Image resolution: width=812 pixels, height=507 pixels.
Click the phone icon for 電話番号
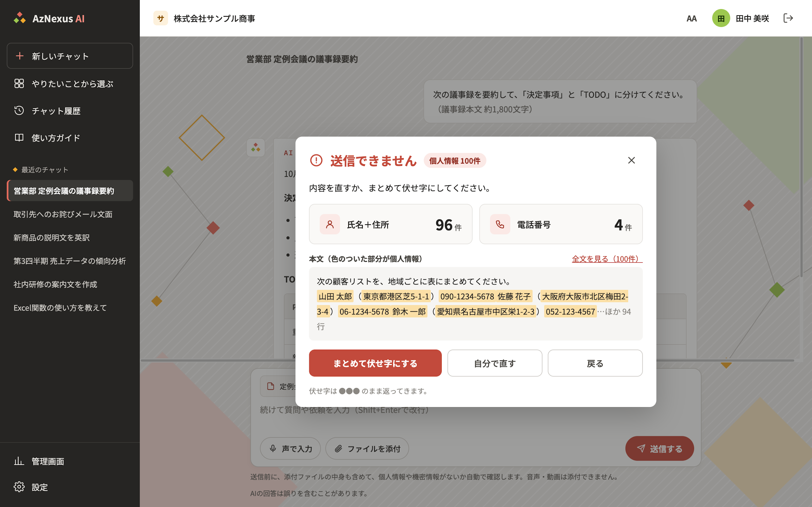pos(500,224)
